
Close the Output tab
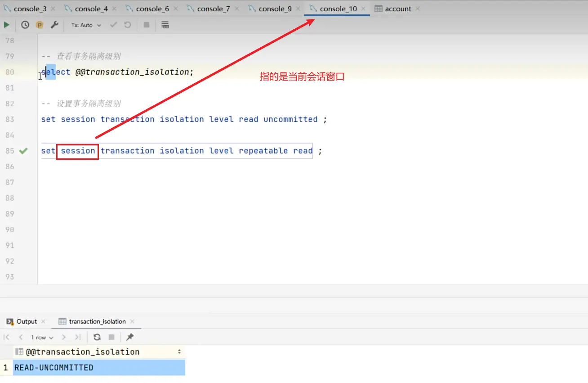43,321
